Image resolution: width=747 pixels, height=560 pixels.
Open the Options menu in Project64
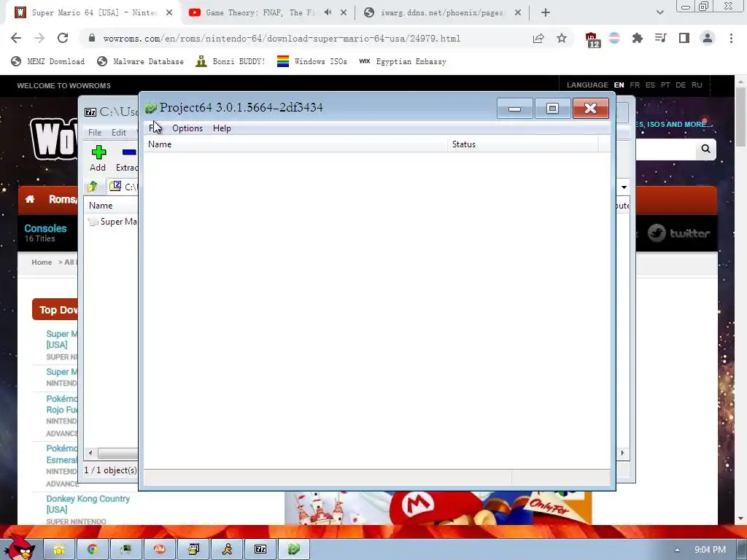[x=187, y=128]
